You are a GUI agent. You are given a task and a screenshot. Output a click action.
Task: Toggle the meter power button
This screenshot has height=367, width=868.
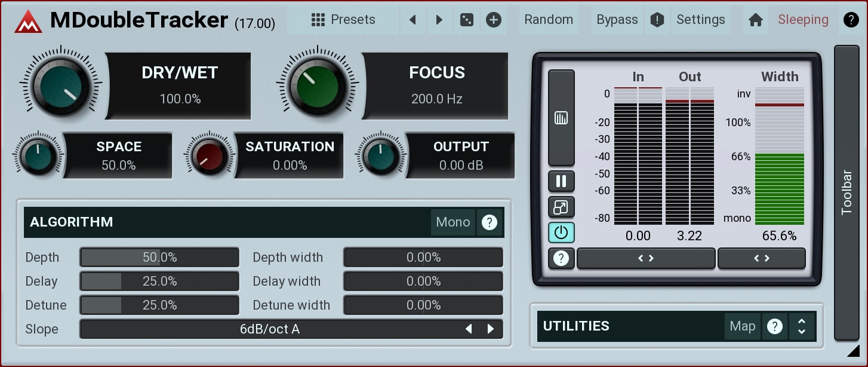click(561, 233)
